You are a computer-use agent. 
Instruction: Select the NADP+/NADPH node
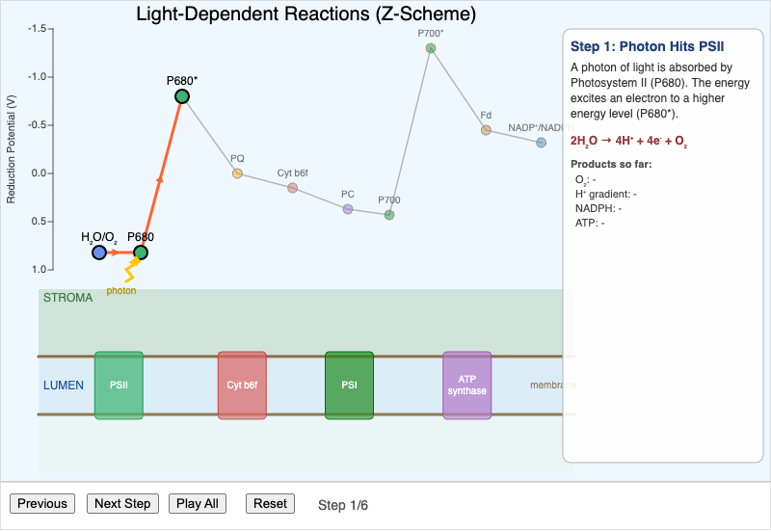pos(541,143)
